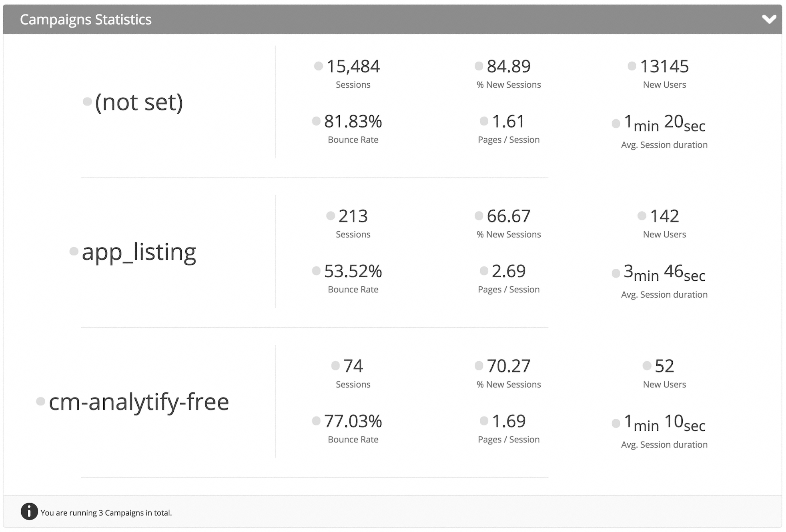This screenshot has height=532, width=786.
Task: Click the 213 sessions value
Action: point(353,216)
